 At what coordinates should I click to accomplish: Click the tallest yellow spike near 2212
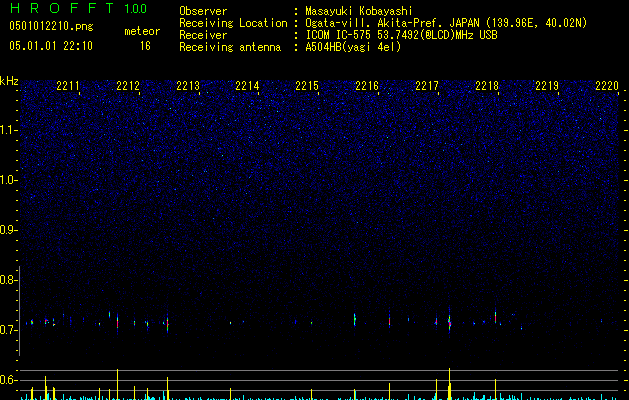[118, 384]
